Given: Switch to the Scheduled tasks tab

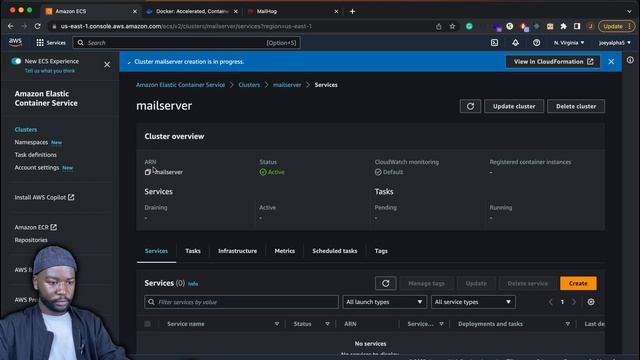Looking at the screenshot, I should click(x=335, y=251).
